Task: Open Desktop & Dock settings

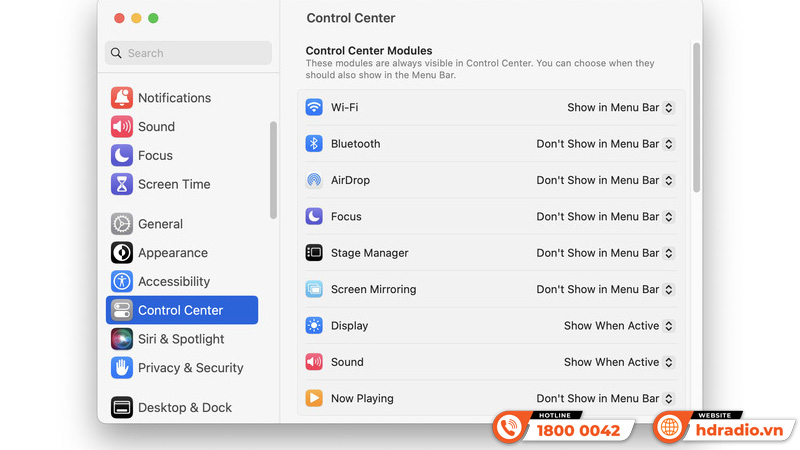Action: pyautogui.click(x=184, y=408)
